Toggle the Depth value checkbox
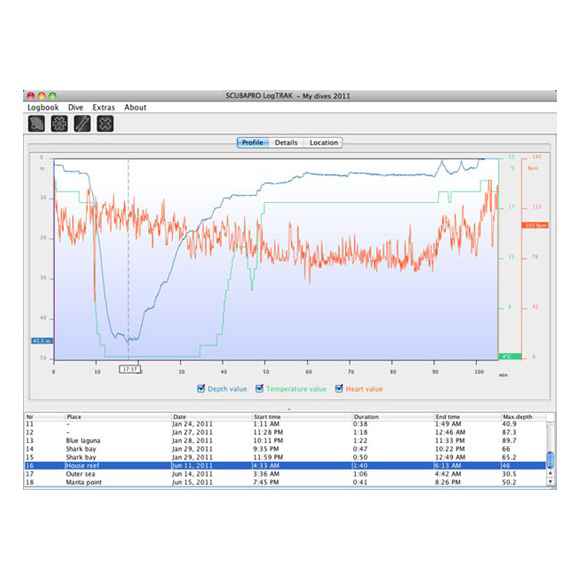Viewport: 580px width, 580px height. [x=201, y=388]
